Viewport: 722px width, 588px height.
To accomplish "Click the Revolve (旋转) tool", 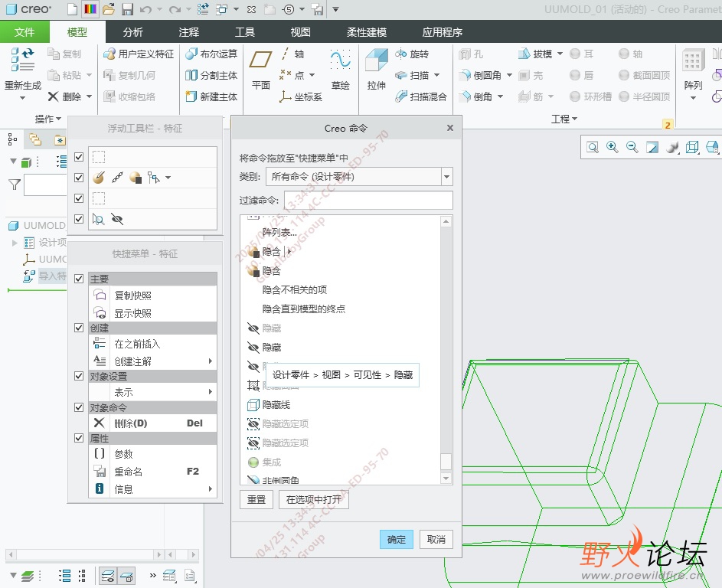I will 412,54.
